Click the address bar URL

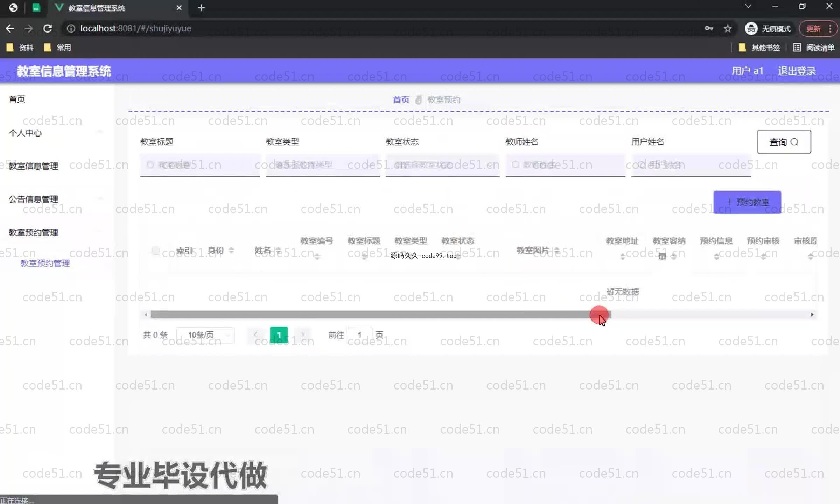click(136, 28)
